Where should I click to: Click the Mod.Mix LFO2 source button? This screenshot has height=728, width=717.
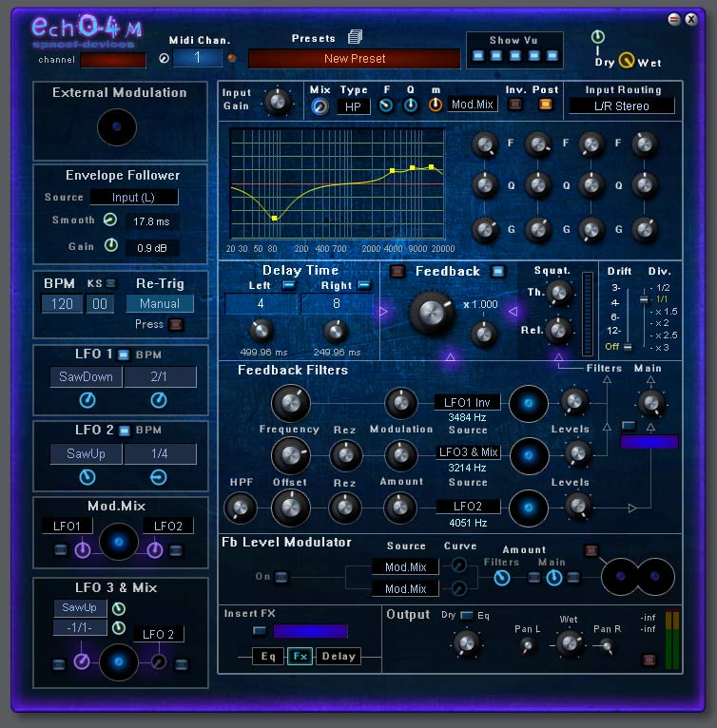(x=167, y=526)
